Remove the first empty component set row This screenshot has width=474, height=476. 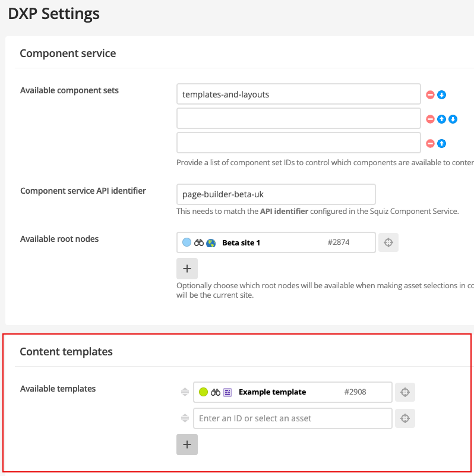431,118
